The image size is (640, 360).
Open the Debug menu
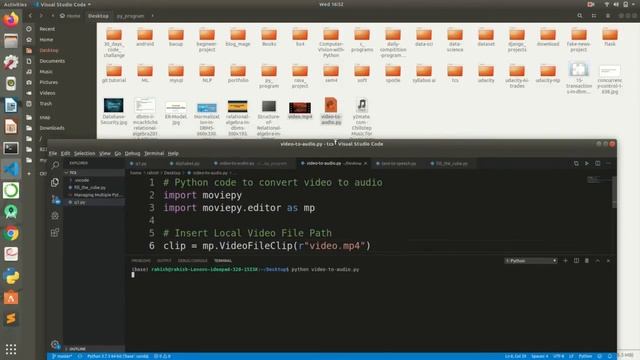click(132, 153)
